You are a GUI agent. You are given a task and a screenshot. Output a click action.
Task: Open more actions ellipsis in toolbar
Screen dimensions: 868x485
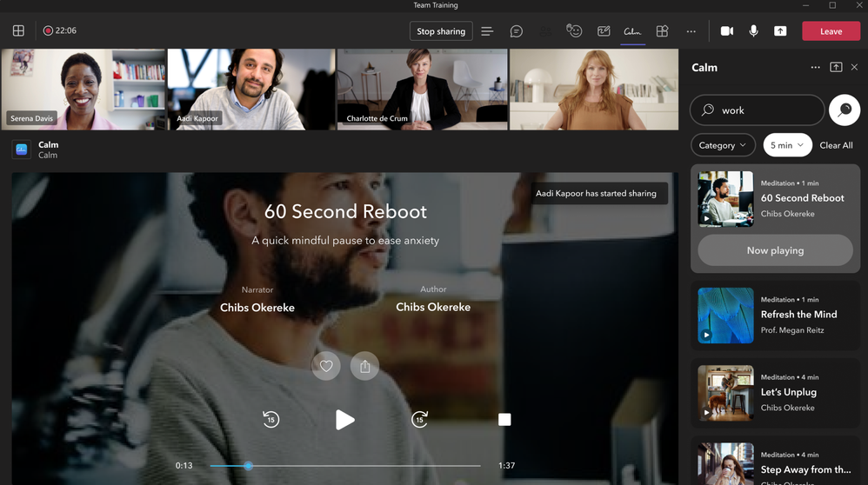pyautogui.click(x=691, y=31)
